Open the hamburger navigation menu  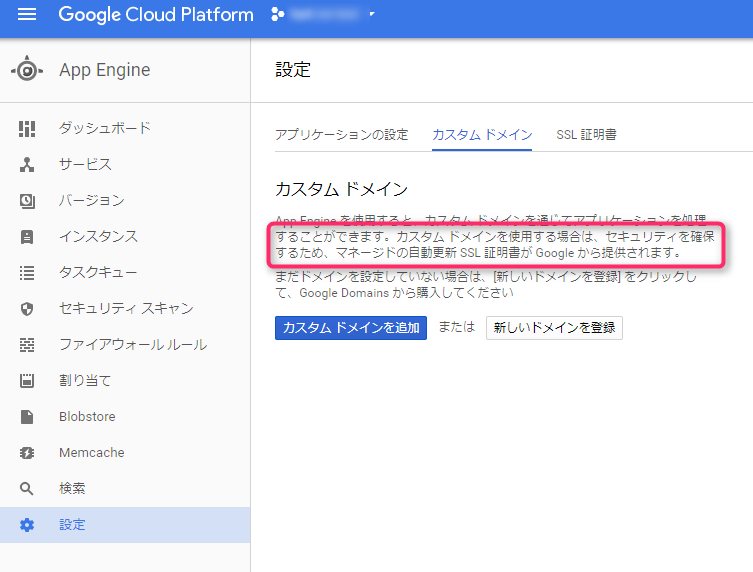click(x=27, y=14)
